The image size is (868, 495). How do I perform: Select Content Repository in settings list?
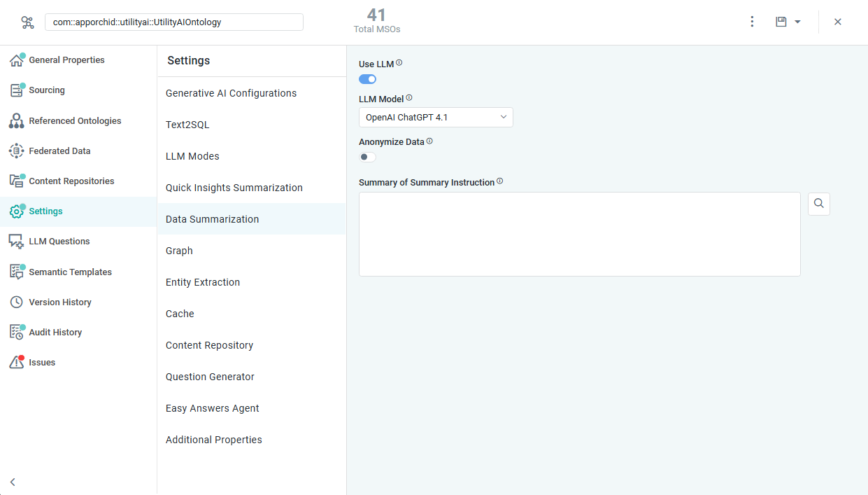(x=252, y=345)
